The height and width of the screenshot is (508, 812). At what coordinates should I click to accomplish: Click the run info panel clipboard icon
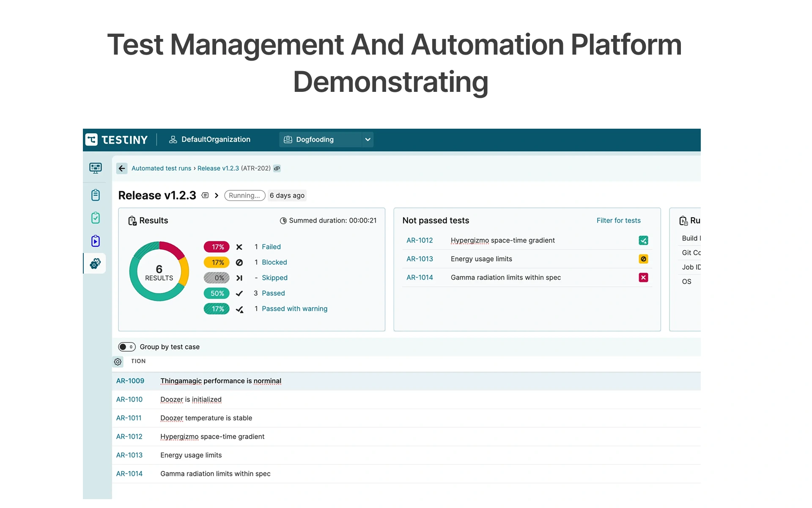click(683, 221)
